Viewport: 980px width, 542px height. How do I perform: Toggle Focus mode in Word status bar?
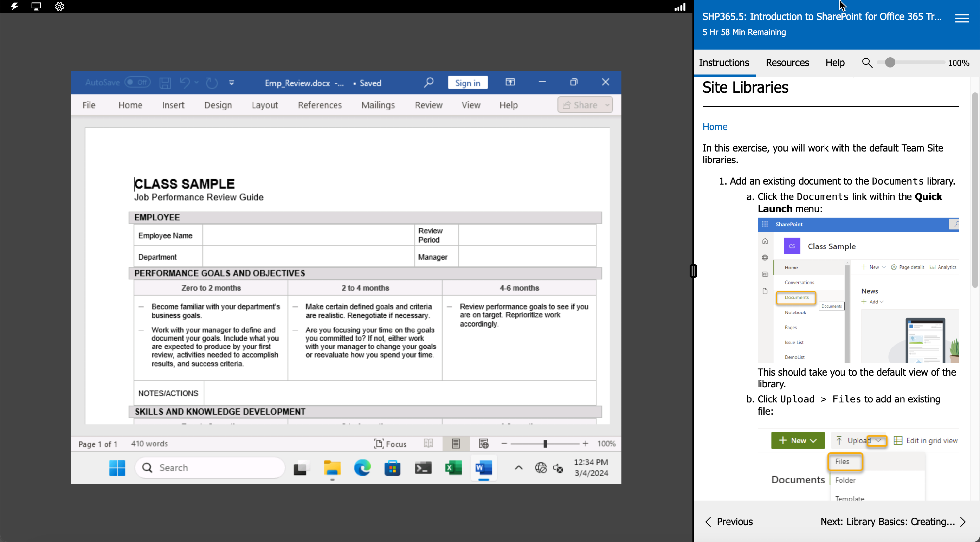point(390,444)
